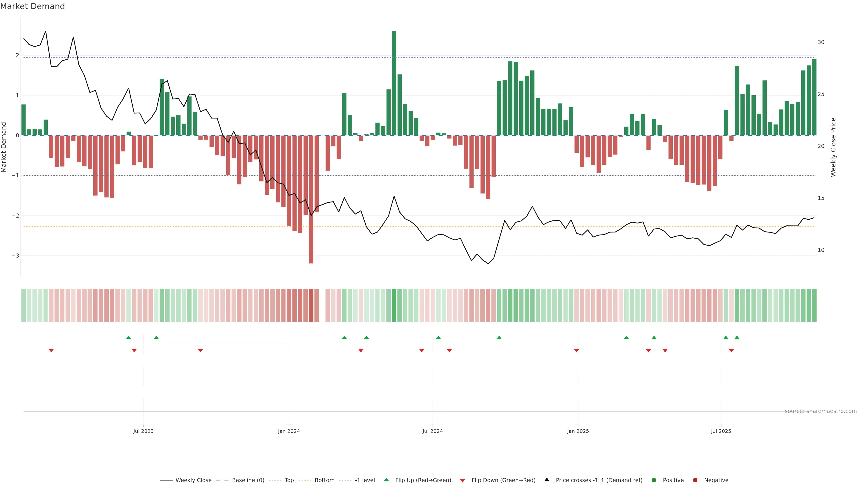This screenshot has height=488, width=868.
Task: Click the green Positive circle legend icon
Action: pos(654,480)
